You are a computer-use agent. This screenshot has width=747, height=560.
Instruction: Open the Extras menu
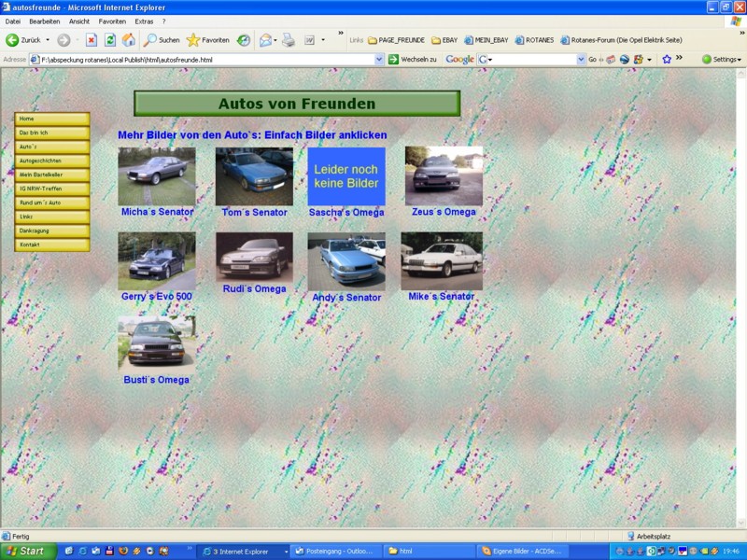pos(144,21)
